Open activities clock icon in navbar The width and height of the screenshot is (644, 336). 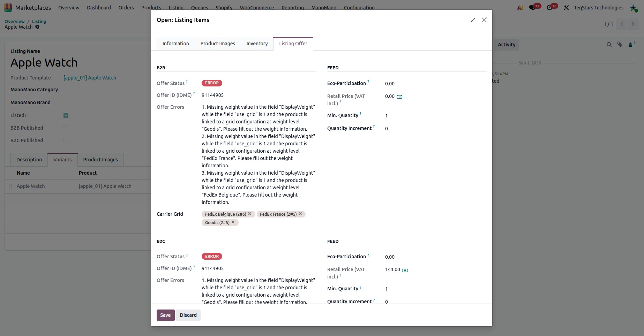point(552,7)
